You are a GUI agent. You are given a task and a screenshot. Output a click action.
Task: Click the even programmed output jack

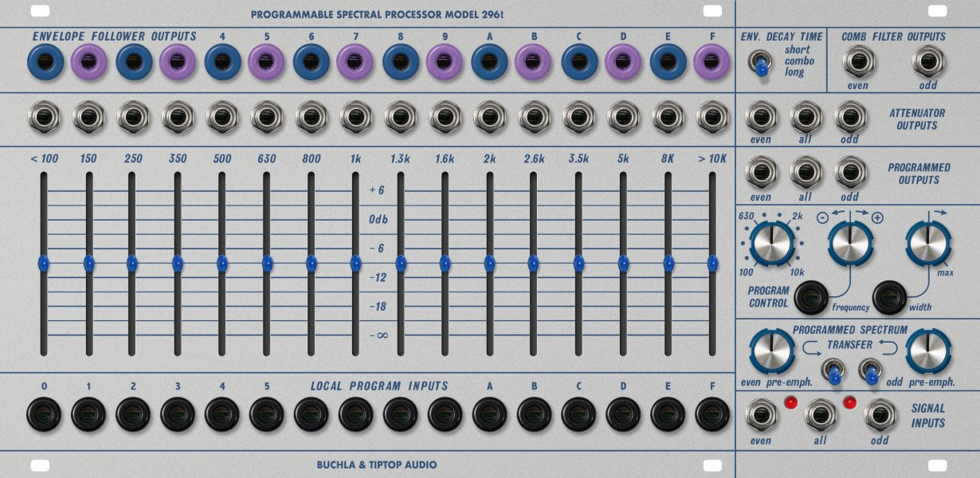pos(762,172)
